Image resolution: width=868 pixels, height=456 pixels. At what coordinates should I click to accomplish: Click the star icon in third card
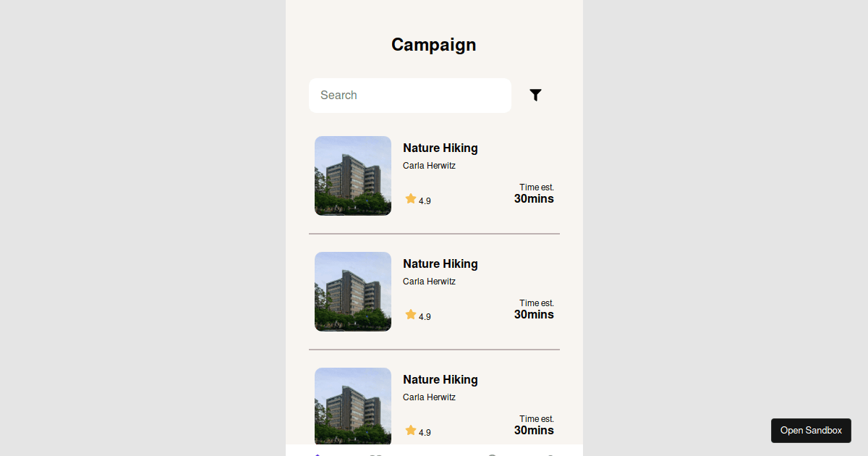(x=411, y=431)
